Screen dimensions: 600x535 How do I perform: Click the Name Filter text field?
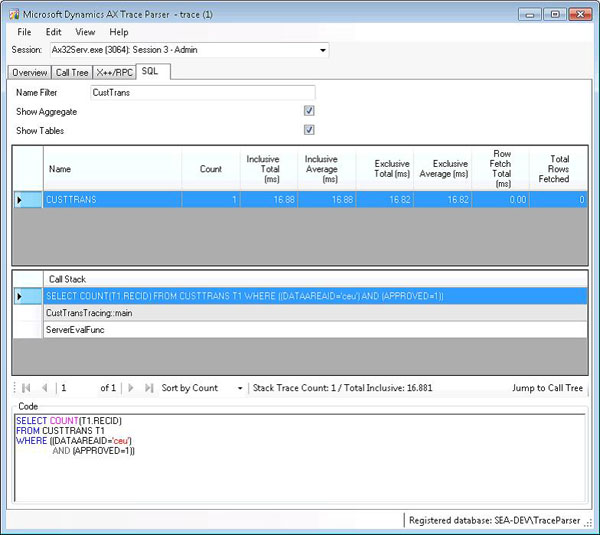click(x=202, y=93)
